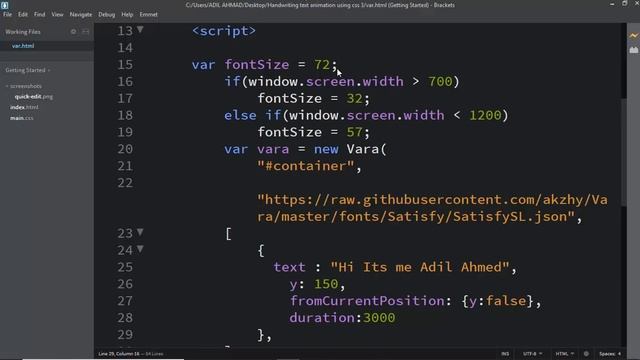640x360 pixels.
Task: Click the split view icon beside Working Files
Action: click(x=86, y=31)
